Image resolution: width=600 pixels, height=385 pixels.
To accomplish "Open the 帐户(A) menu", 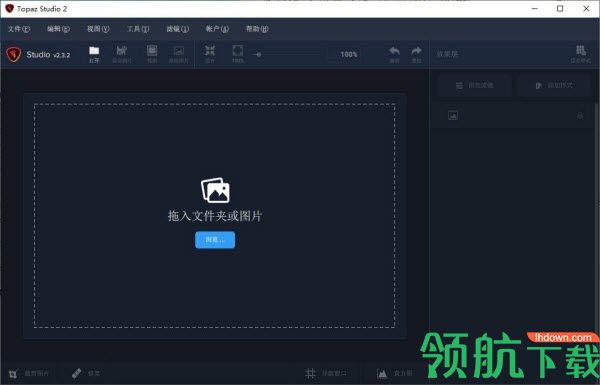I will pos(217,29).
